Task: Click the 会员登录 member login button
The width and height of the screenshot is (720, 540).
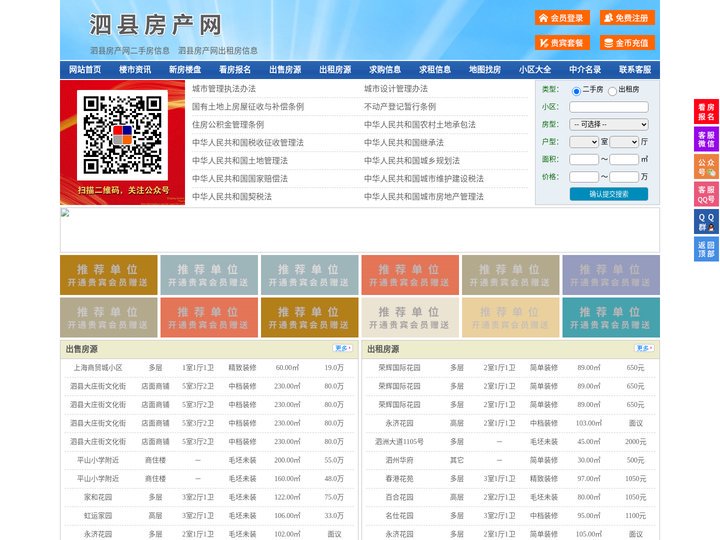Action: click(562, 18)
